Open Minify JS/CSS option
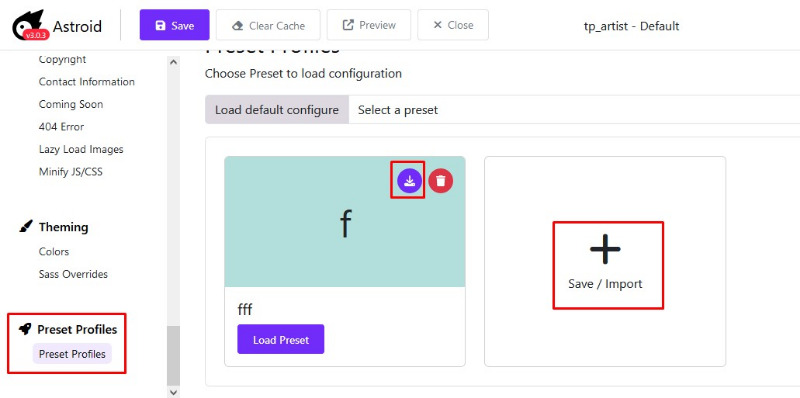The height and width of the screenshot is (398, 800). click(70, 172)
